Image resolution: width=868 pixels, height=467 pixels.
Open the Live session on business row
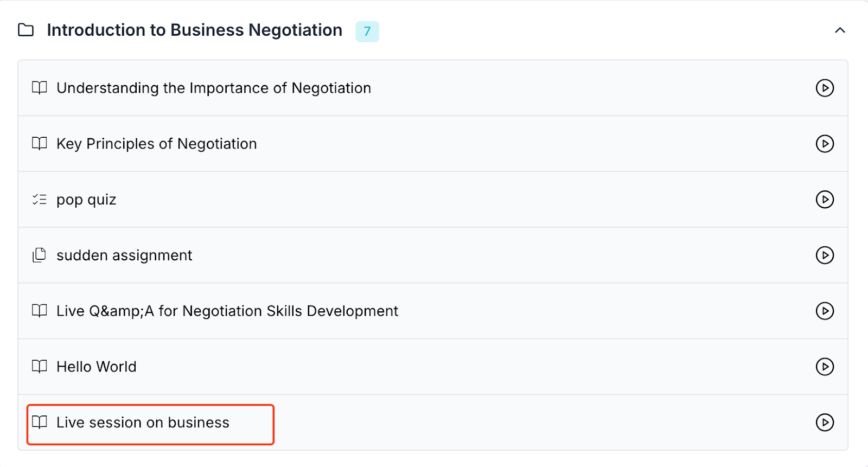[x=142, y=423]
